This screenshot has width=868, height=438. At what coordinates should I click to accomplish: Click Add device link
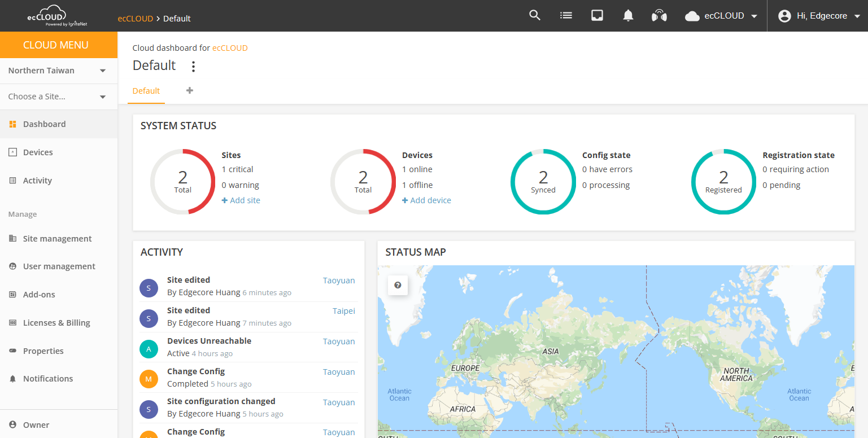(x=426, y=200)
